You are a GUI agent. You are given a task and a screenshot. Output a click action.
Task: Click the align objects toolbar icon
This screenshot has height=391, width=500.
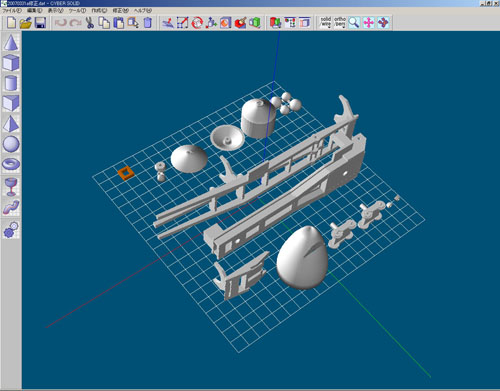click(290, 23)
